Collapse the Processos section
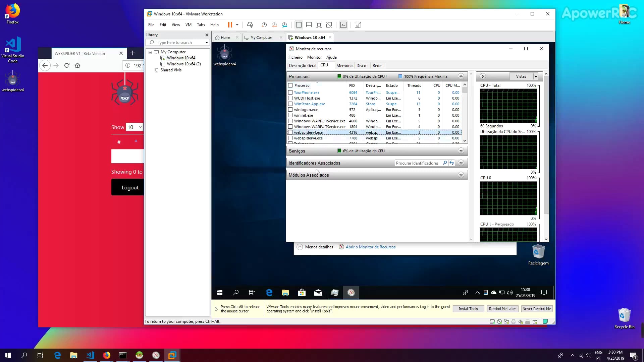The image size is (644, 362). pos(461,76)
